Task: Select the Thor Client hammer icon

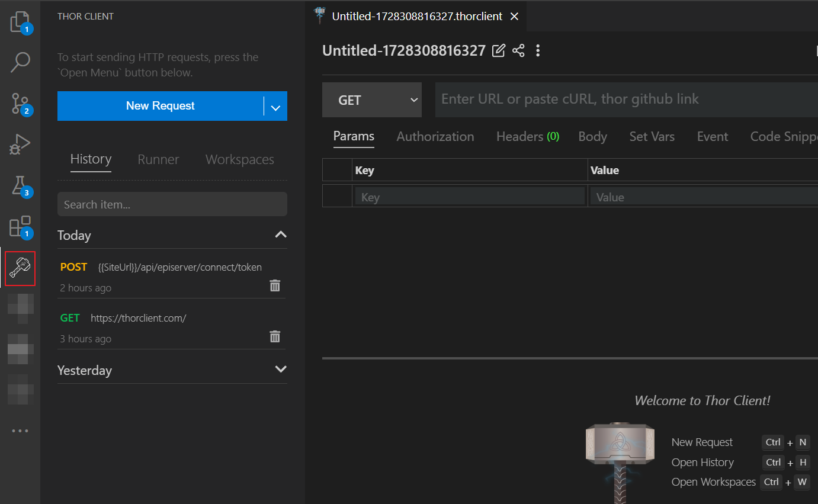Action: 20,268
